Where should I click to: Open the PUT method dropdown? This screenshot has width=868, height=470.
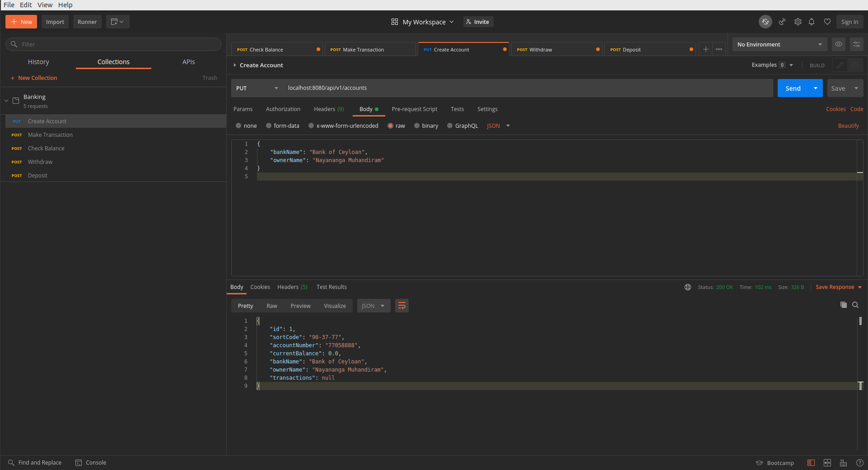tap(257, 88)
